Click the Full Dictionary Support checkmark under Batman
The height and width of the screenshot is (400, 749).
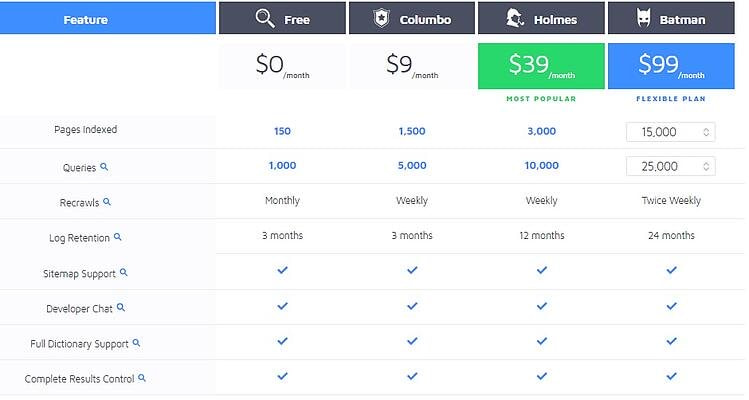671,341
